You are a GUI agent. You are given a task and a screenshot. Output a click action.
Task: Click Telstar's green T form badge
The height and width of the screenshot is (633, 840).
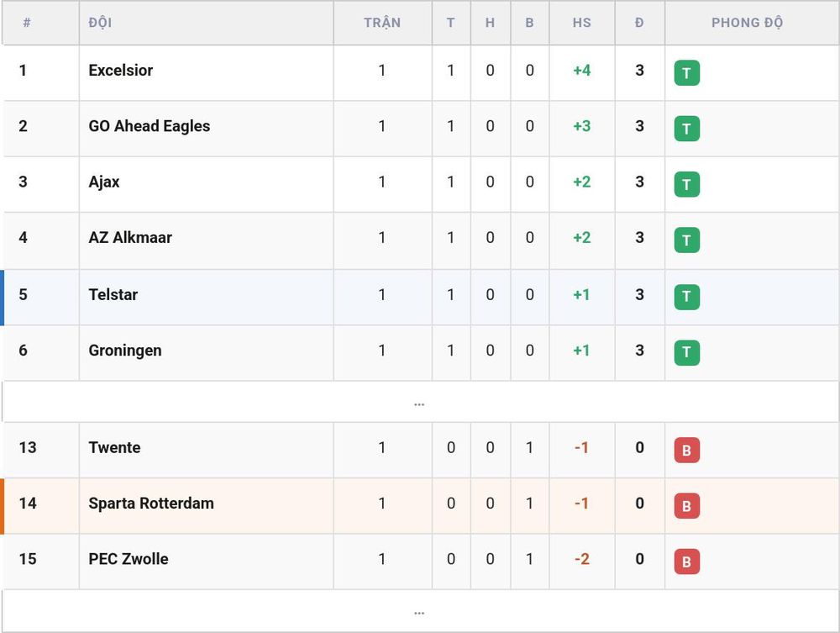click(687, 297)
